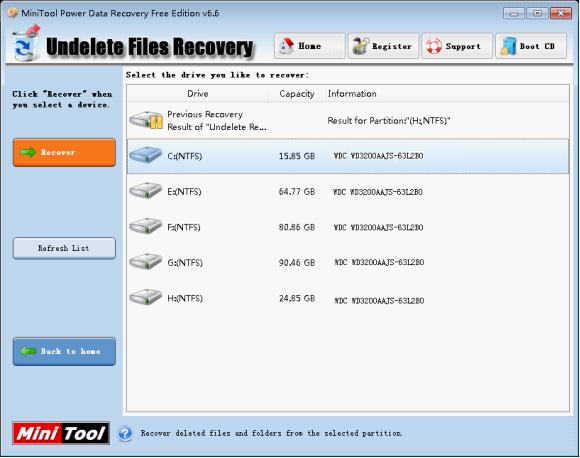Select the G:(NTFS) drive icon
The height and width of the screenshot is (458, 580).
coord(146,262)
